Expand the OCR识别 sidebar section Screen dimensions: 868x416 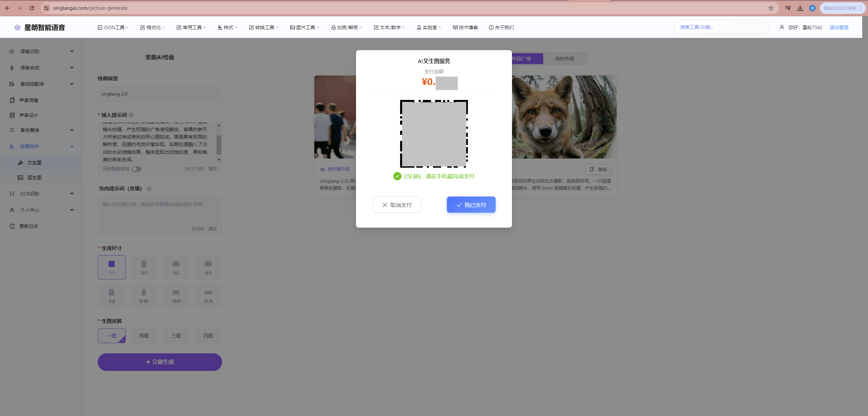(72, 194)
